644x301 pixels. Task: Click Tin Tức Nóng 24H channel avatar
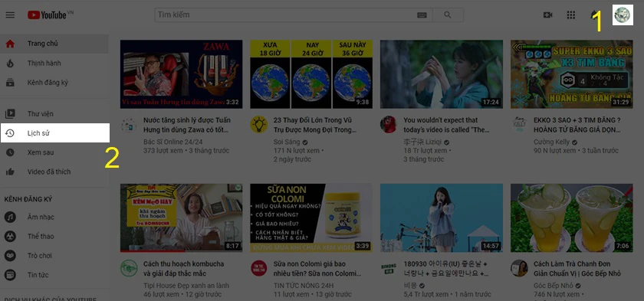point(259,268)
